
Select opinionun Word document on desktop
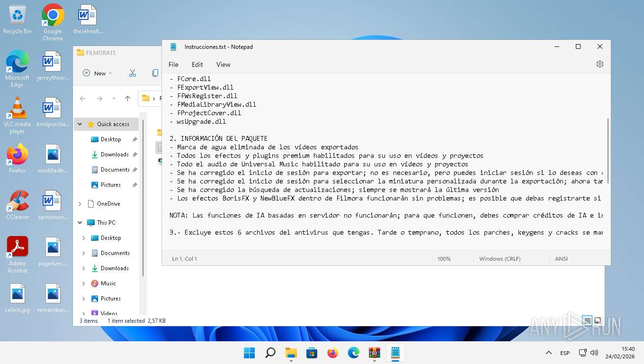click(x=53, y=205)
